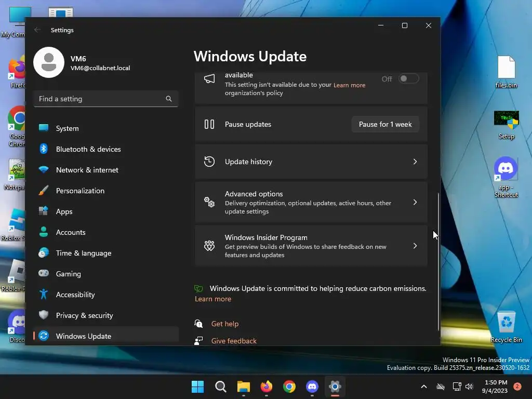The height and width of the screenshot is (399, 532).
Task: Open File Explorer from taskbar
Action: (243, 387)
